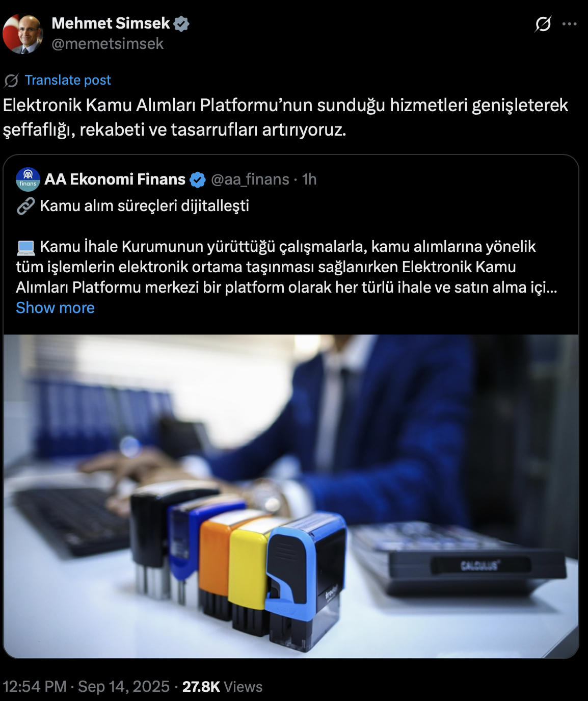Image resolution: width=588 pixels, height=701 pixels.
Task: Open the AA Ekonomi Finans avatar
Action: pyautogui.click(x=28, y=179)
